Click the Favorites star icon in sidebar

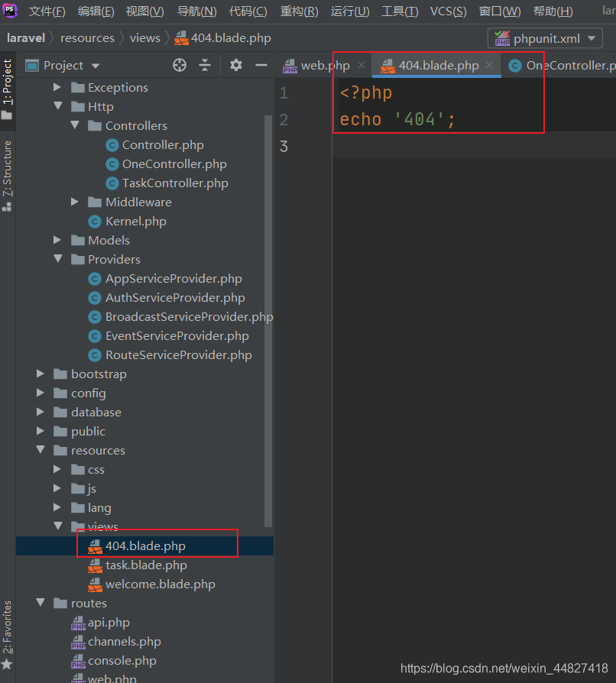7,665
